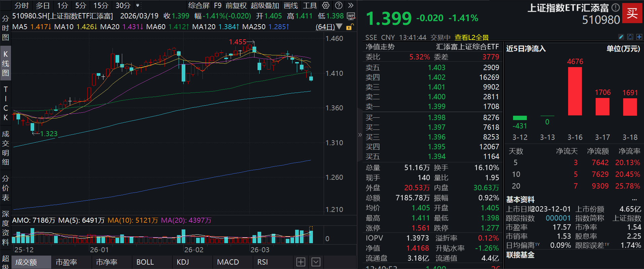644x269 pixels.
Task: Click the pencil note icon
Action: tap(621, 37)
